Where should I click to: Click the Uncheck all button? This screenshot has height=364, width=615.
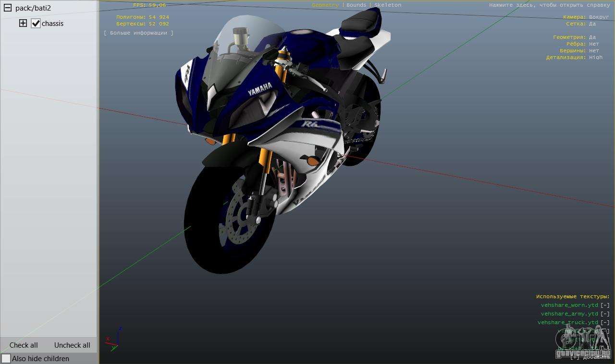point(72,345)
